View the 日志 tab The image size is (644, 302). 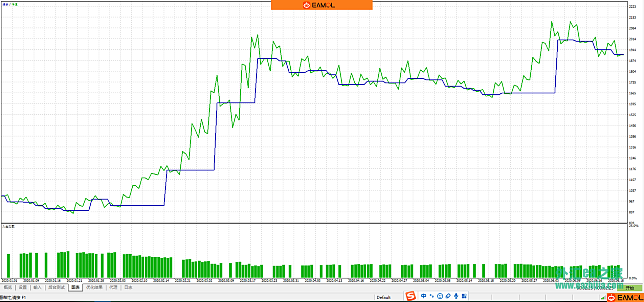[x=128, y=287]
